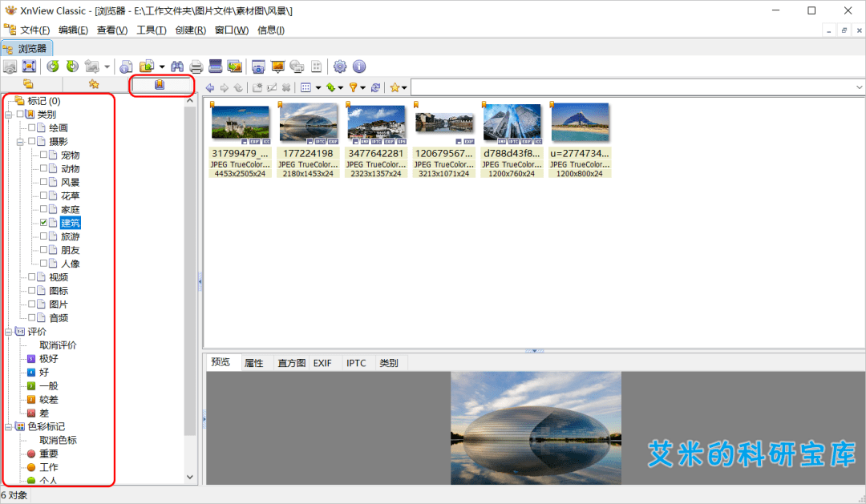Image resolution: width=866 pixels, height=504 pixels.
Task: Open settings with the gear icon
Action: point(340,66)
